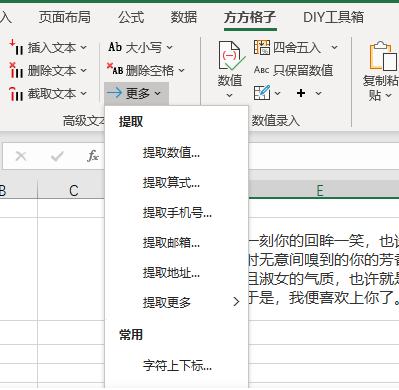Viewport: 399px width, 390px height.
Task: Select the 方方格子 tab
Action: pyautogui.click(x=250, y=17)
